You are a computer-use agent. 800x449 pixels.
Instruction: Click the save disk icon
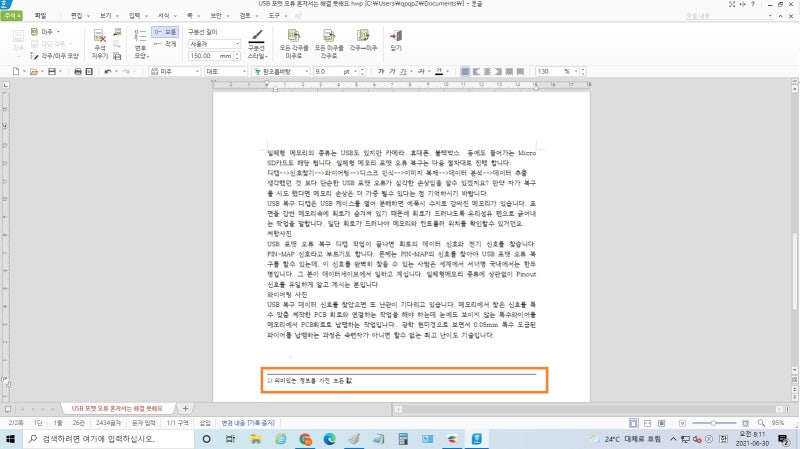tap(52, 71)
